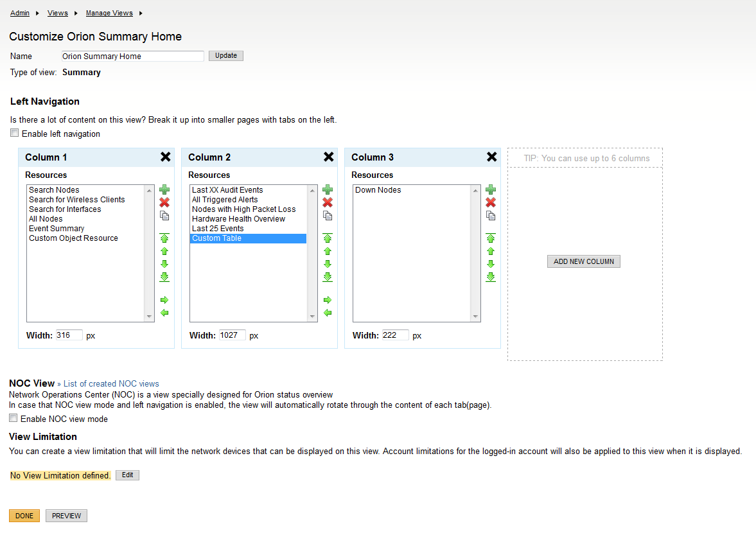Move Column 1 resource to left column
The height and width of the screenshot is (535, 756).
point(164,313)
